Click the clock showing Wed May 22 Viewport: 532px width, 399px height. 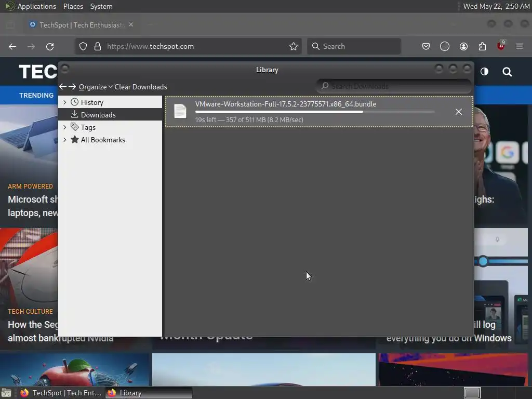point(496,6)
